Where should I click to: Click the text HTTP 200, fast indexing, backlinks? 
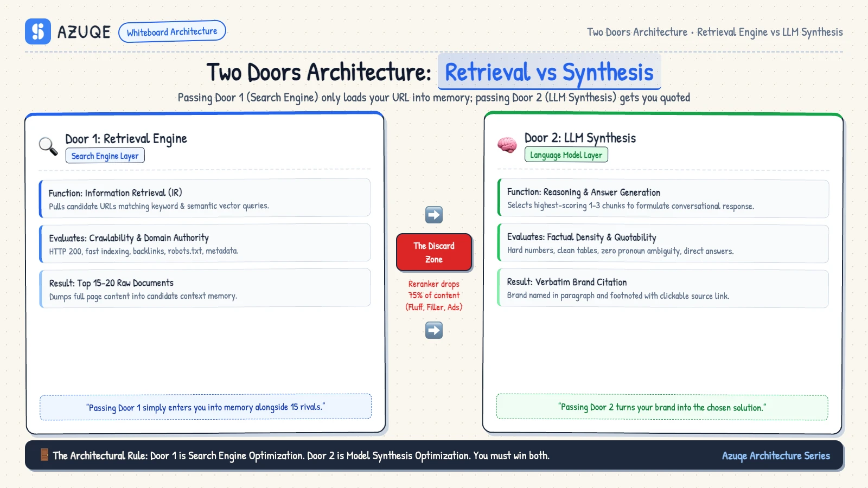click(144, 251)
